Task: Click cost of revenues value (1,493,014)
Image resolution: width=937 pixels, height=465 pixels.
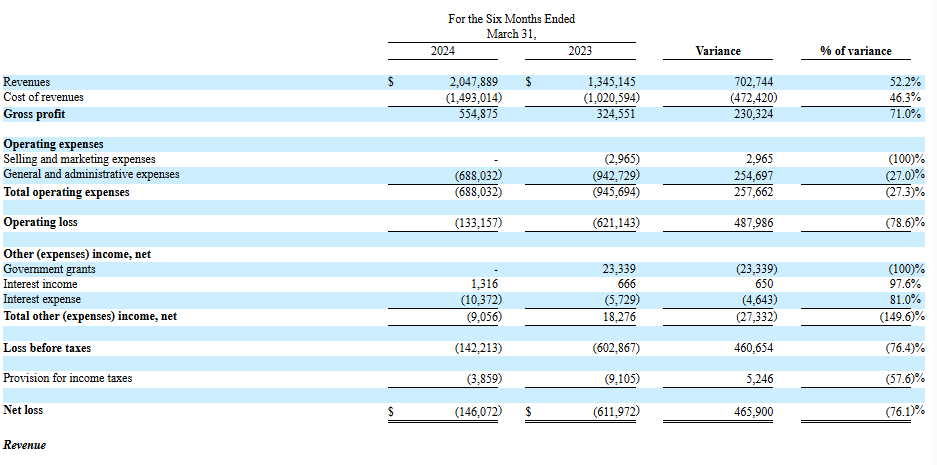Action: 474,97
